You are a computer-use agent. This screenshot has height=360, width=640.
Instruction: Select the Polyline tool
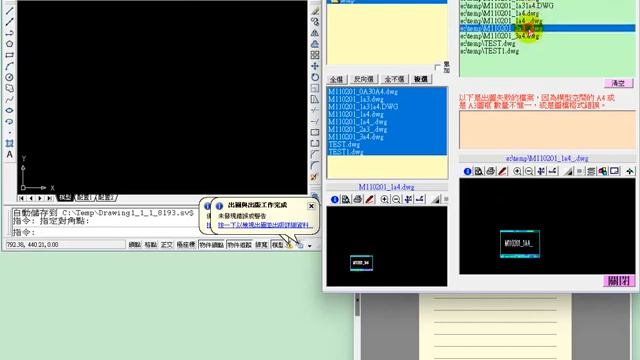[x=9, y=33]
